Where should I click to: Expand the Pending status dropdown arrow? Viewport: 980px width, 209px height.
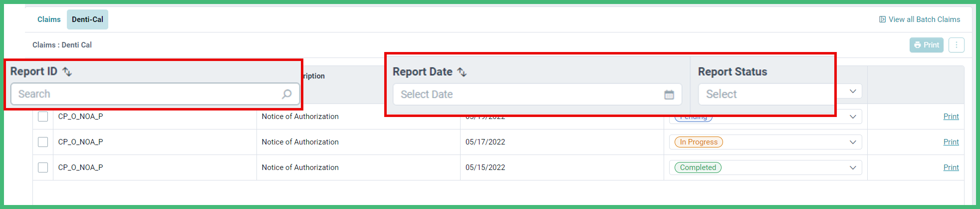tap(853, 116)
